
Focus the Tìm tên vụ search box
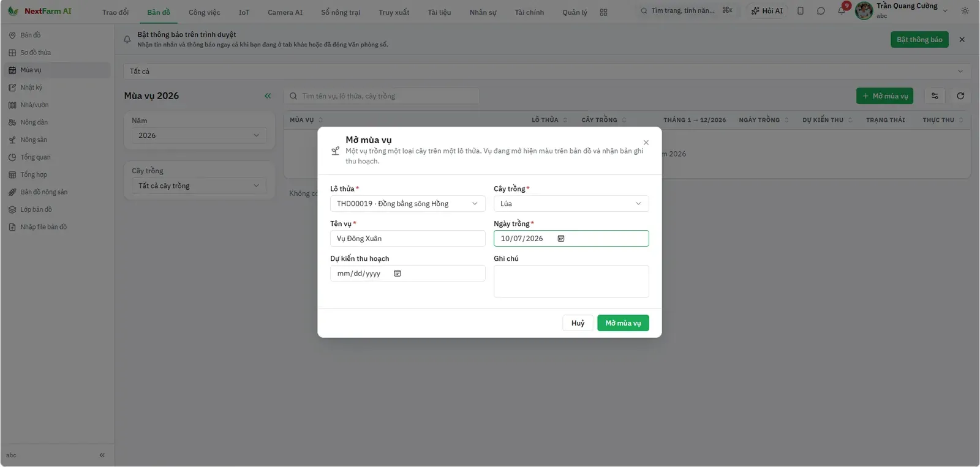(382, 96)
